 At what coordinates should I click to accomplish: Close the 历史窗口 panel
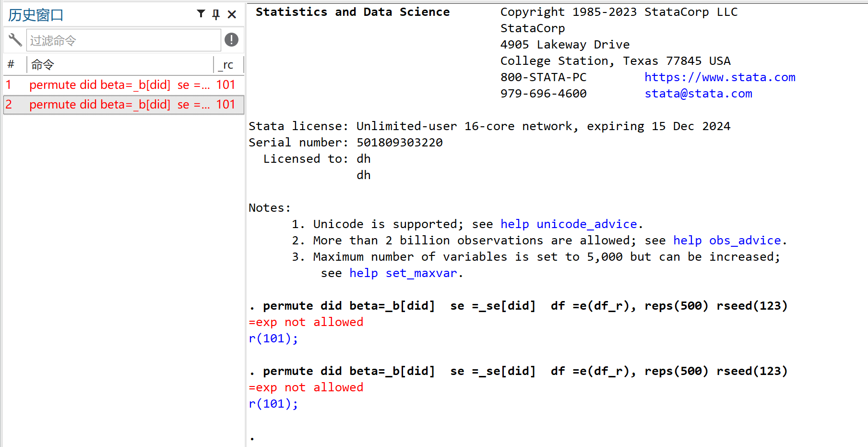click(x=232, y=14)
